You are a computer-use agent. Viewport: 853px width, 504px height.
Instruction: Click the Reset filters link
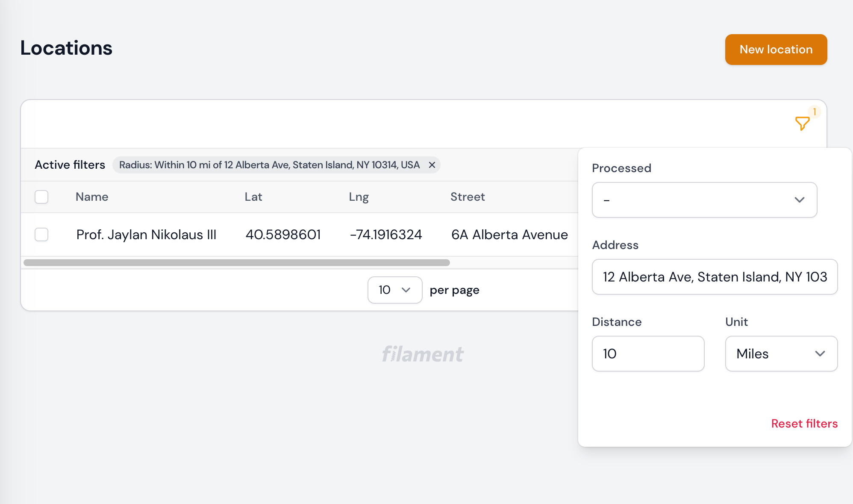[x=804, y=424]
